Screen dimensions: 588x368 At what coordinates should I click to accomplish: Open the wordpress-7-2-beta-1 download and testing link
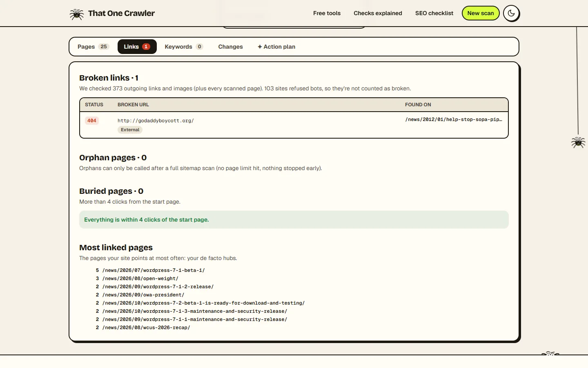click(x=203, y=303)
